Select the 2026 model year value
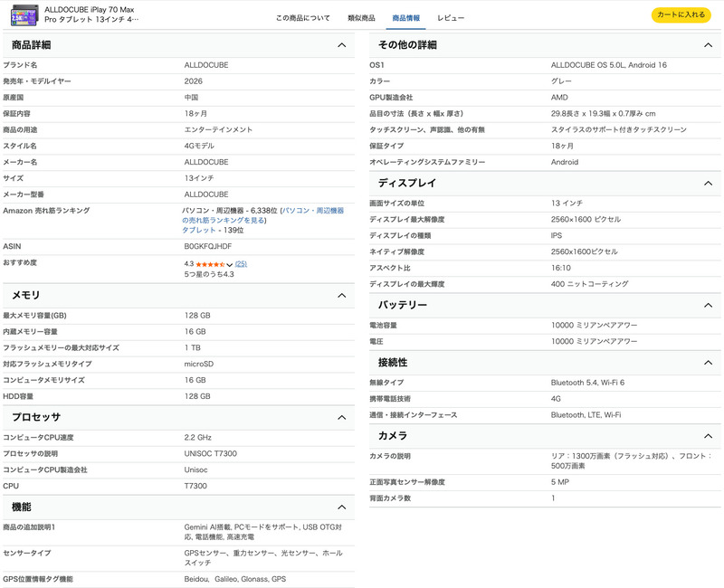 pos(193,81)
